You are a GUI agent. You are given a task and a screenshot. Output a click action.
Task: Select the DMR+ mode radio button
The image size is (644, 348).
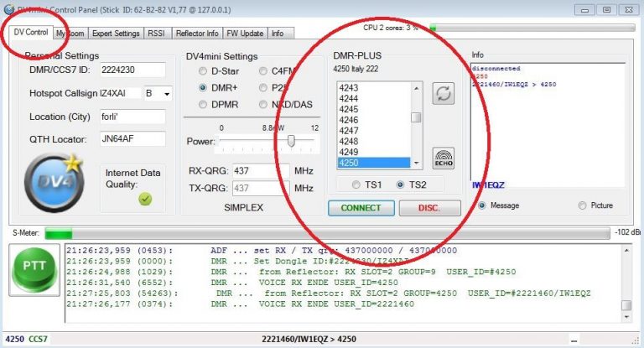pos(202,87)
